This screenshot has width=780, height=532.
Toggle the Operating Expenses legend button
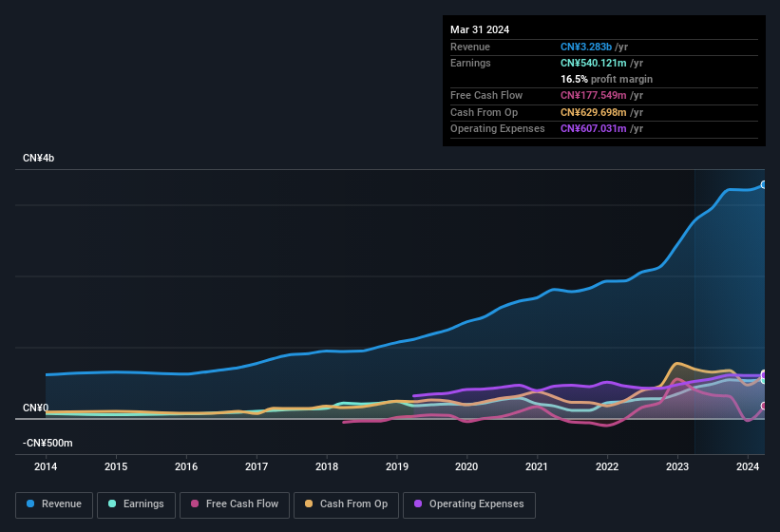tap(469, 504)
